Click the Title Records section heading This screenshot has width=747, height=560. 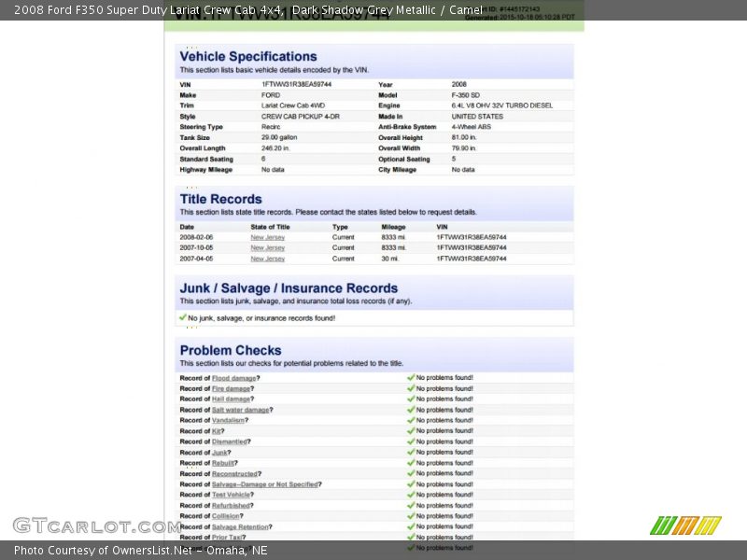pos(221,199)
